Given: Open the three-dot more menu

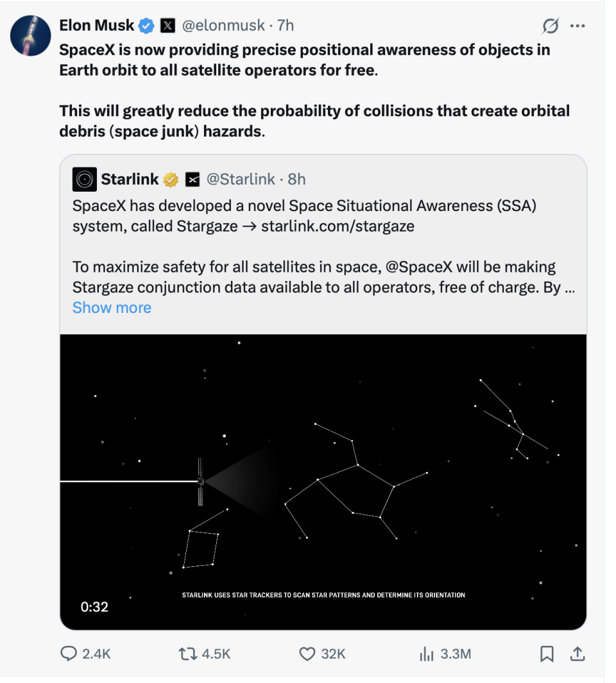Looking at the screenshot, I should [577, 26].
